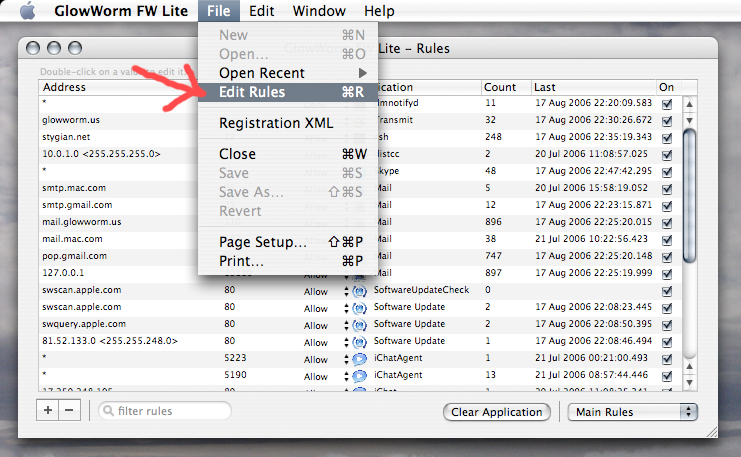Toggle On checkbox for 127.0.0.1 rule

coord(667,274)
